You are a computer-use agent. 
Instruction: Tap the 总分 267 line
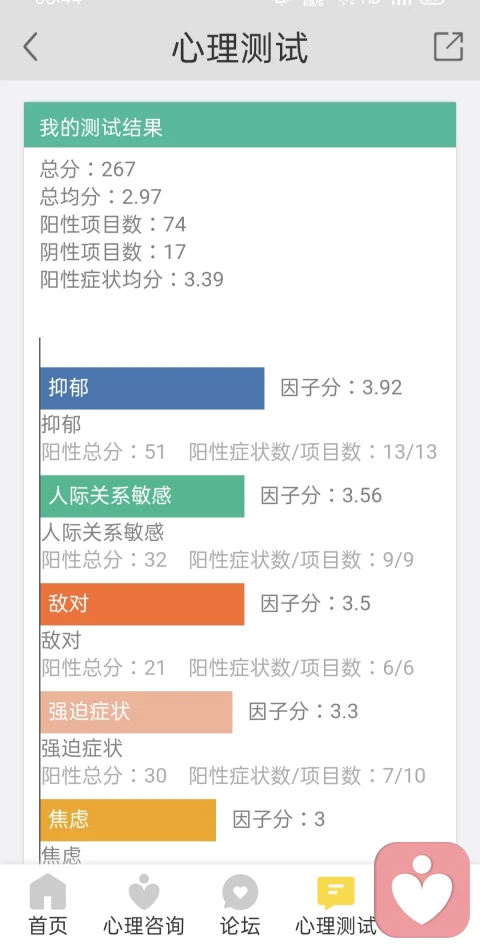(x=88, y=169)
